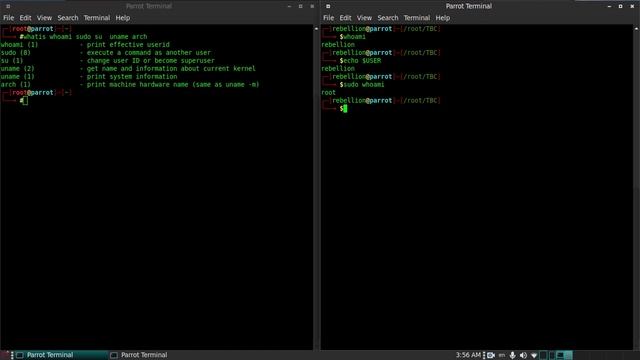Click the left terminal window menu icon

[x=8, y=6]
